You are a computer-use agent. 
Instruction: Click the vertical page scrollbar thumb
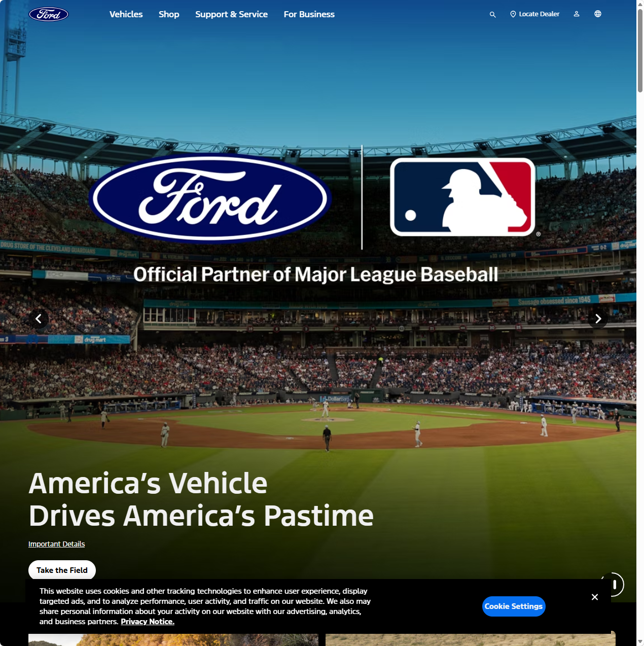click(x=640, y=51)
